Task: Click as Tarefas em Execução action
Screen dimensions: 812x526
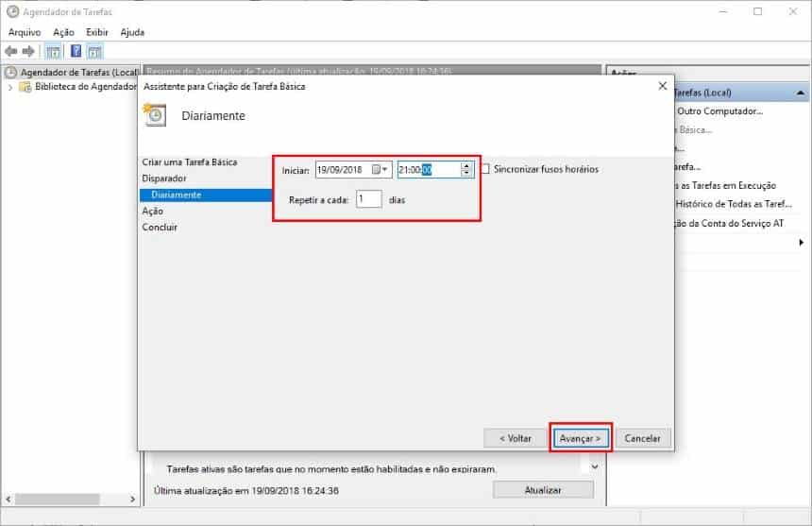Action: tap(728, 185)
